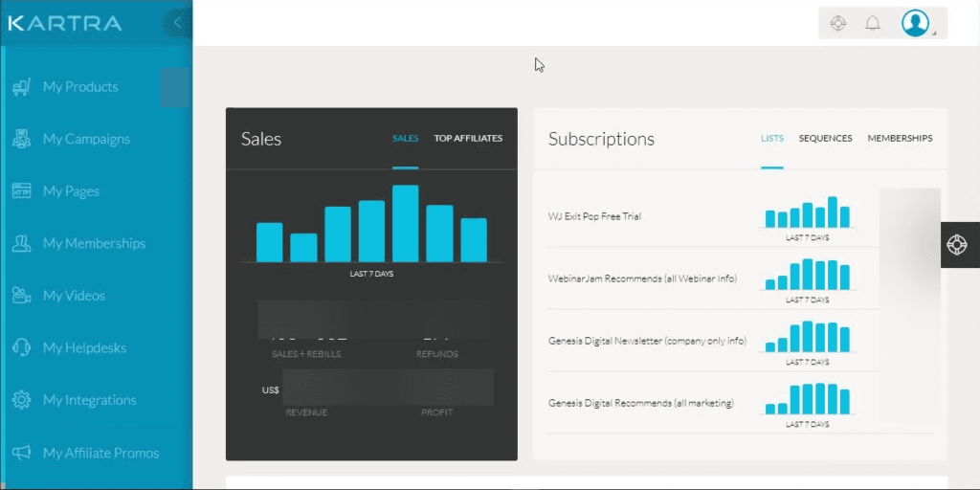
Task: Click the Subscriptions panel heading
Action: coord(601,139)
